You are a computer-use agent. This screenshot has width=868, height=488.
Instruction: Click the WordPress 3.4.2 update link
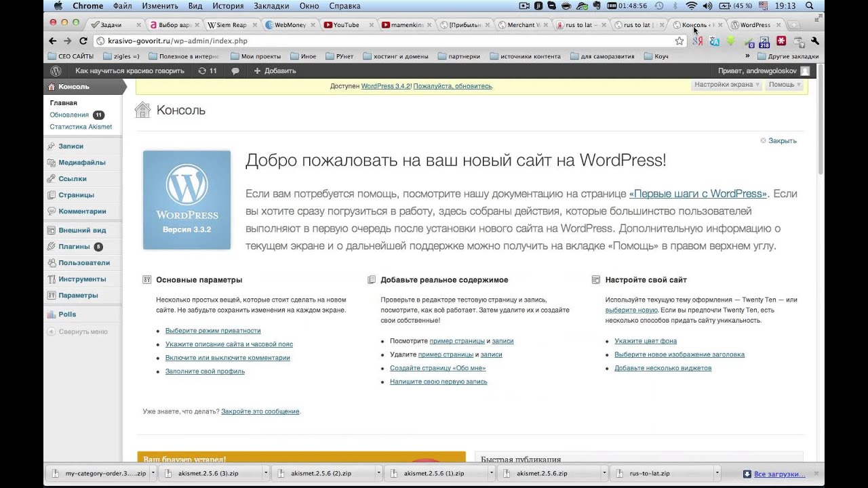click(386, 86)
